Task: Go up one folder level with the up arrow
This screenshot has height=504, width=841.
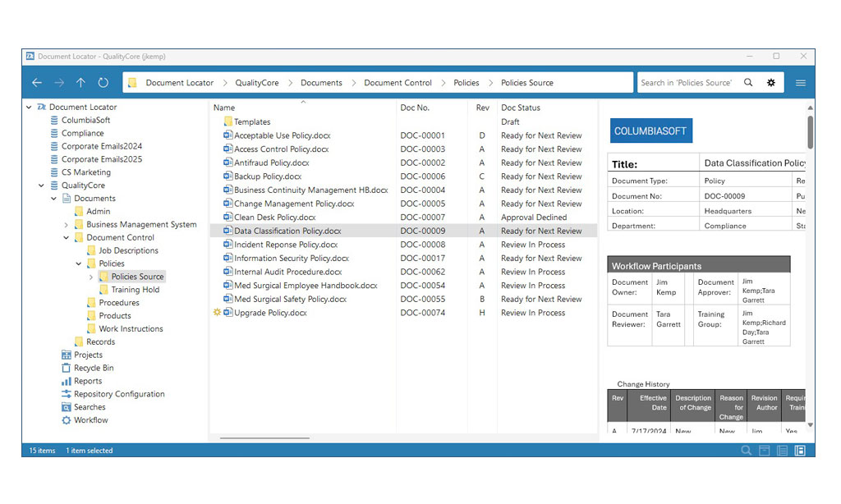Action: click(x=80, y=82)
